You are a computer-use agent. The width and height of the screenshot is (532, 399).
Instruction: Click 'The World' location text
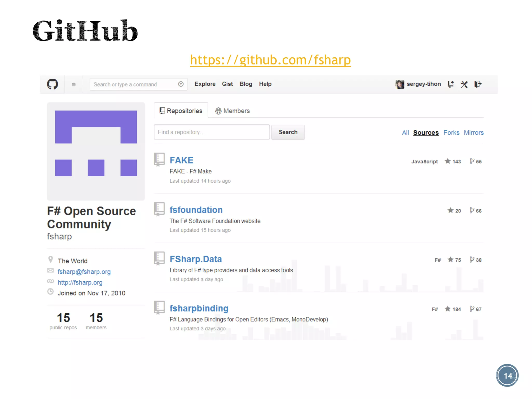(72, 261)
